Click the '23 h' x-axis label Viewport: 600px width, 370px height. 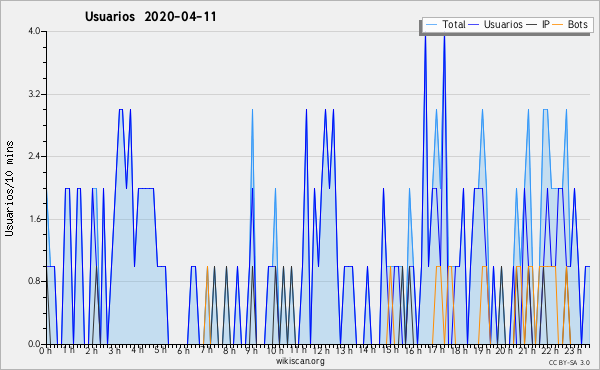pyautogui.click(x=574, y=350)
